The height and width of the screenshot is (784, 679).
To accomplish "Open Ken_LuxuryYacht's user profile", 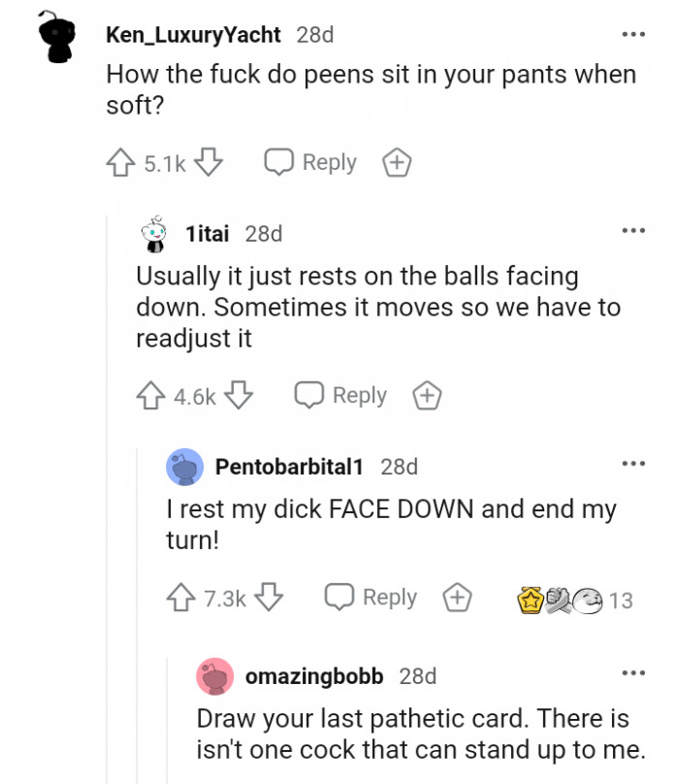I will click(x=192, y=35).
